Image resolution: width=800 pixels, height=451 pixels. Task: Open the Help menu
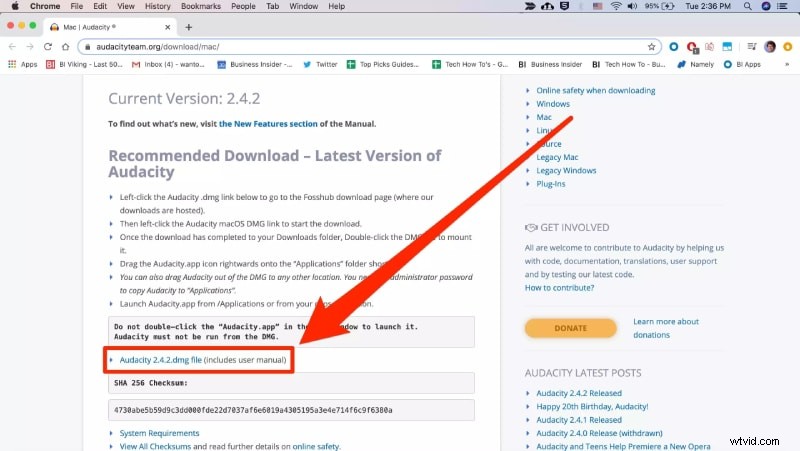[x=336, y=6]
